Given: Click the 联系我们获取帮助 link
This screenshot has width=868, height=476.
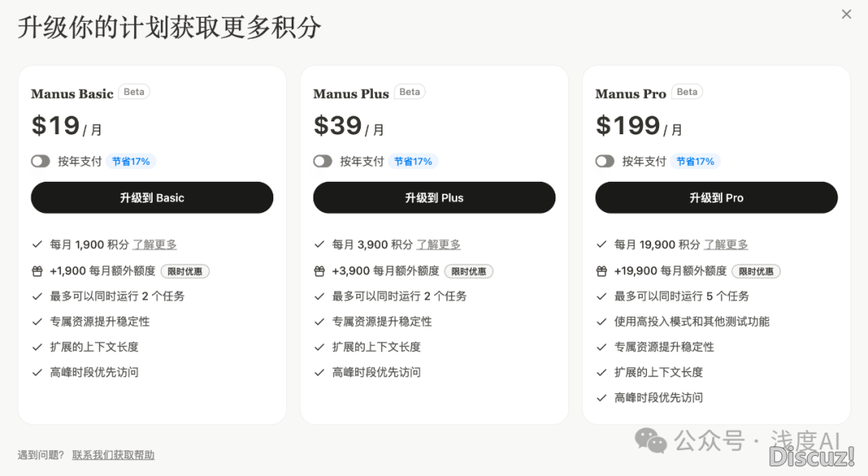Looking at the screenshot, I should pos(113,455).
